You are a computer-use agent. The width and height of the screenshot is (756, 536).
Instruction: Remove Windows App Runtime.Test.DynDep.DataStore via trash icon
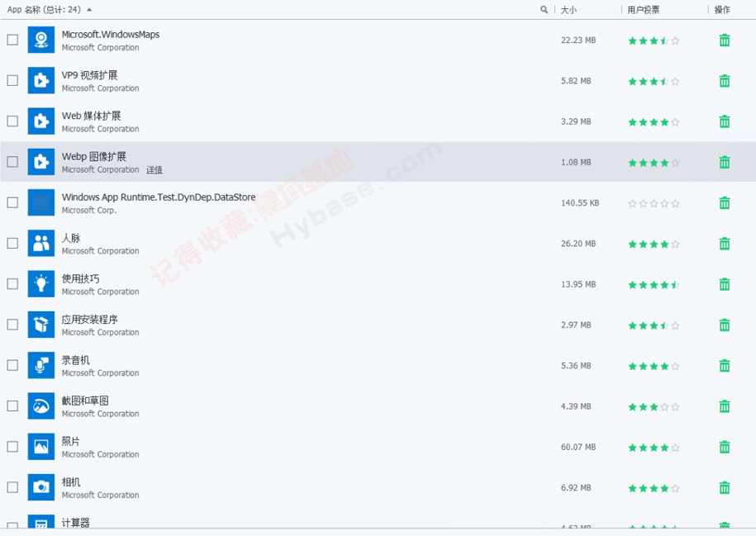724,203
